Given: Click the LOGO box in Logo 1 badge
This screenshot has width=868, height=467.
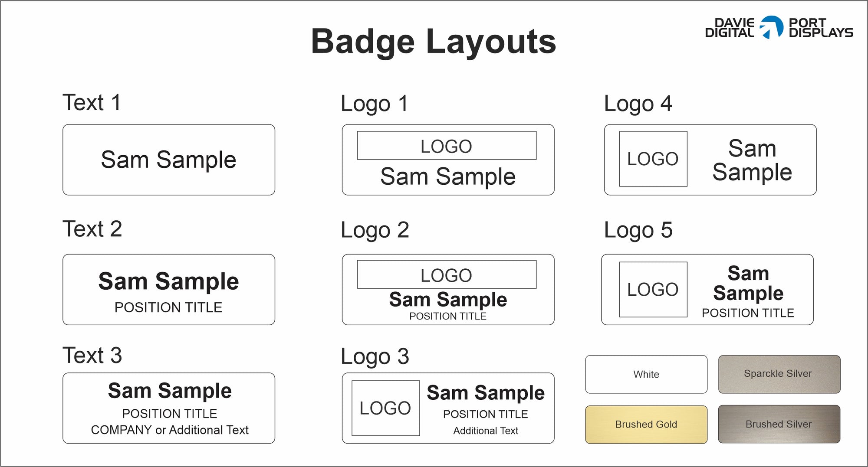Looking at the screenshot, I should [x=447, y=145].
